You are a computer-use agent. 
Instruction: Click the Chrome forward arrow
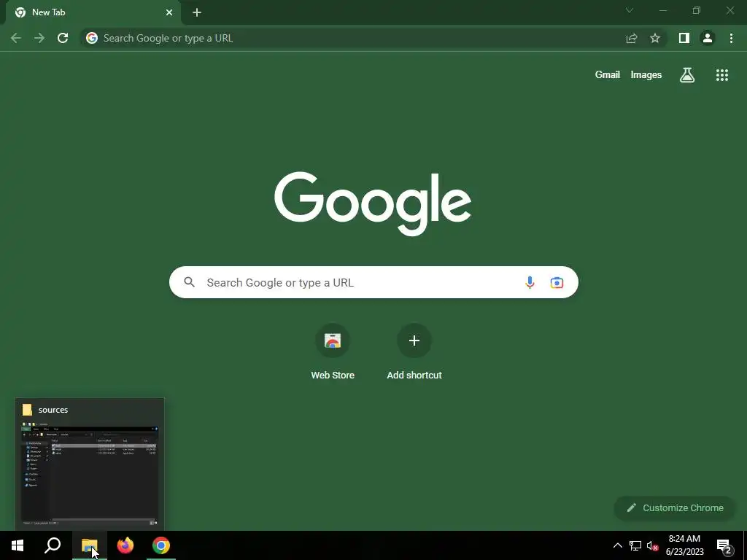tap(39, 38)
